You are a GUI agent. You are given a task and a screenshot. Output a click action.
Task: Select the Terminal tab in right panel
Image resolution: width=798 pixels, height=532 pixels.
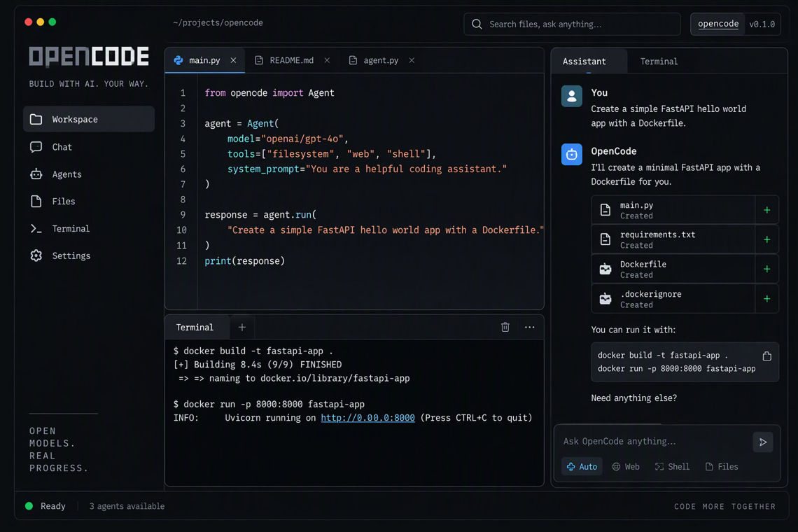point(659,61)
